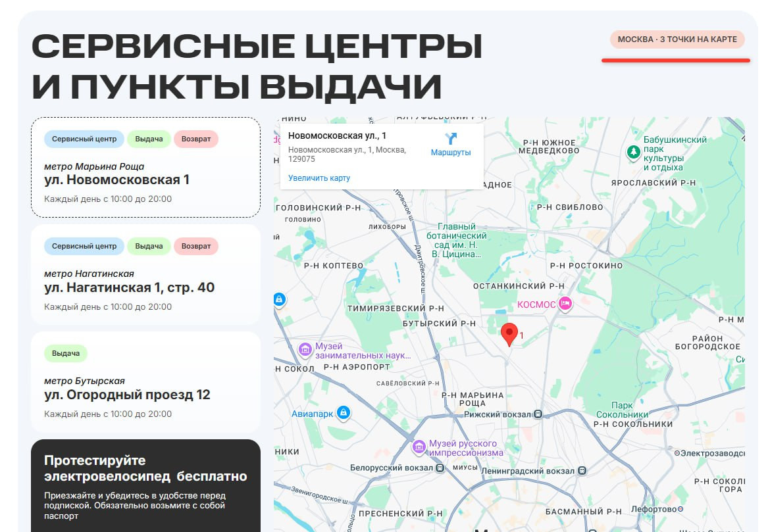Click Сервисный центр tag in Нагатинская card
768x532 pixels.
coord(84,246)
